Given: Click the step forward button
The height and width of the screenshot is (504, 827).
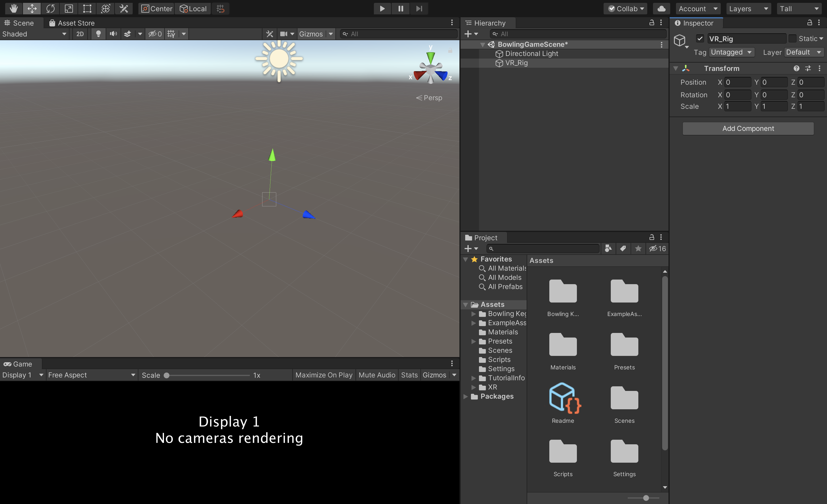Looking at the screenshot, I should click(x=419, y=8).
